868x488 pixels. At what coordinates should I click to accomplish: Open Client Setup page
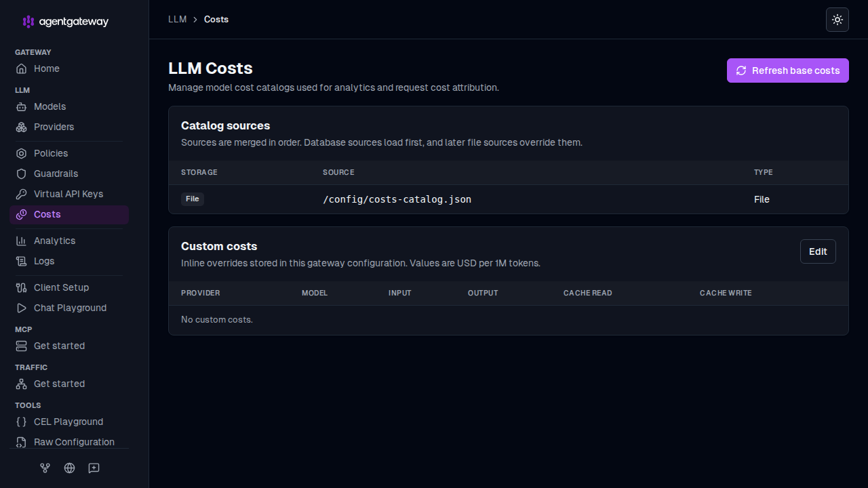(69, 287)
